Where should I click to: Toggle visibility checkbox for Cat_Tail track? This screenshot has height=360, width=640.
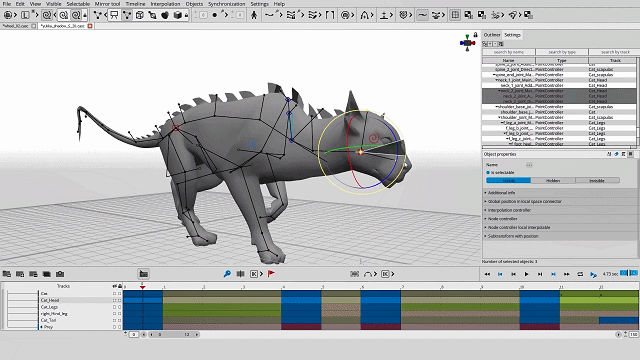(x=114, y=320)
